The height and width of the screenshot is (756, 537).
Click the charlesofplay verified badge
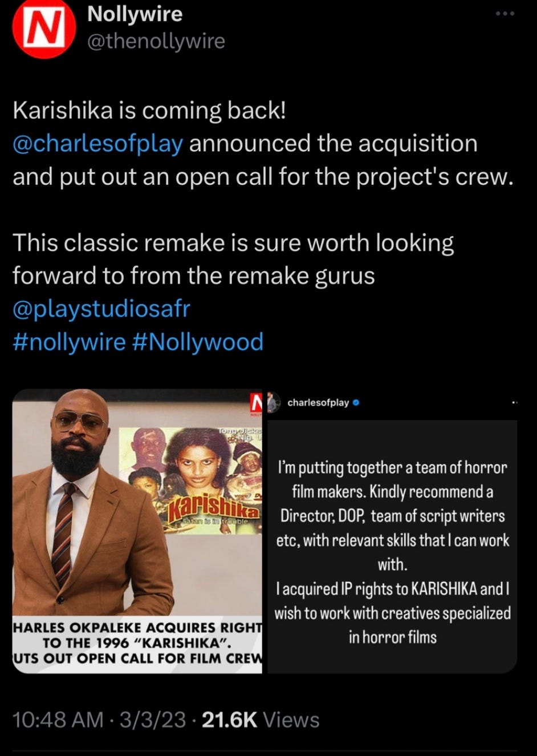[x=356, y=403]
